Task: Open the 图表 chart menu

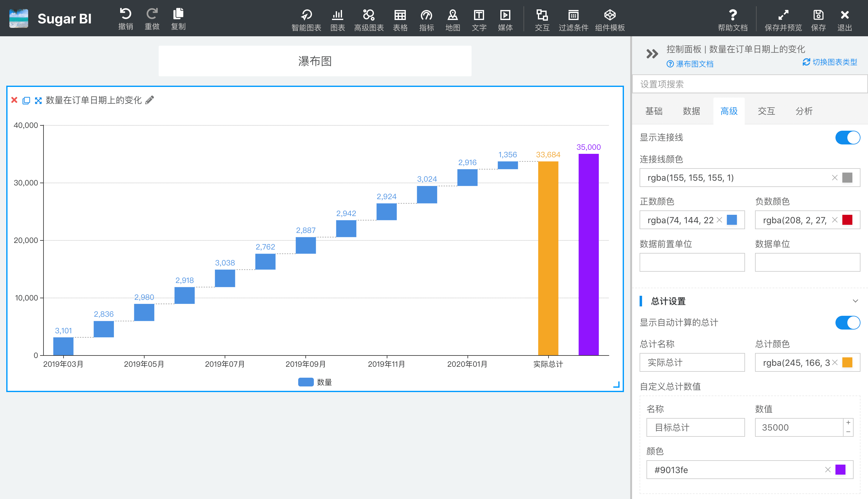Action: [x=337, y=20]
